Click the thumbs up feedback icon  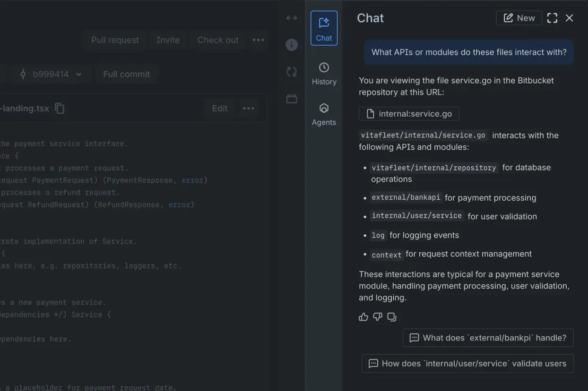[x=363, y=317]
